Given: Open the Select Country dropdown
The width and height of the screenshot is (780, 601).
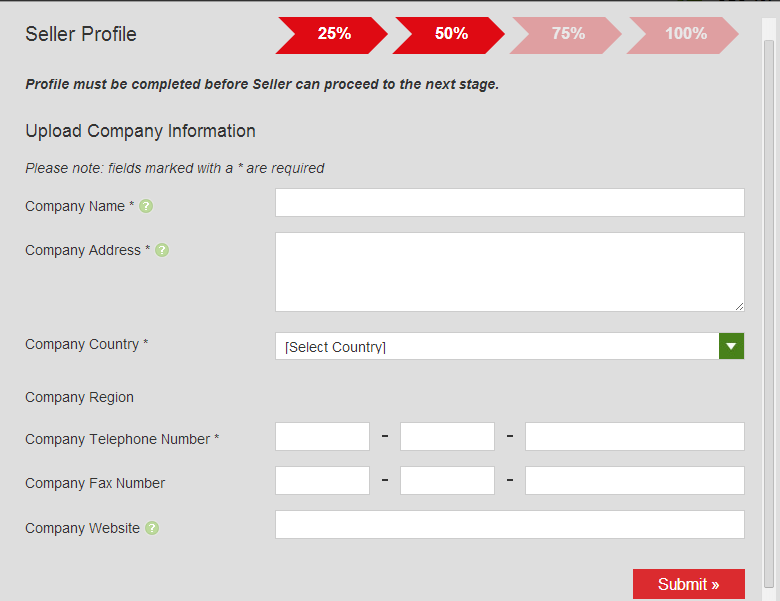Looking at the screenshot, I should coord(497,347).
